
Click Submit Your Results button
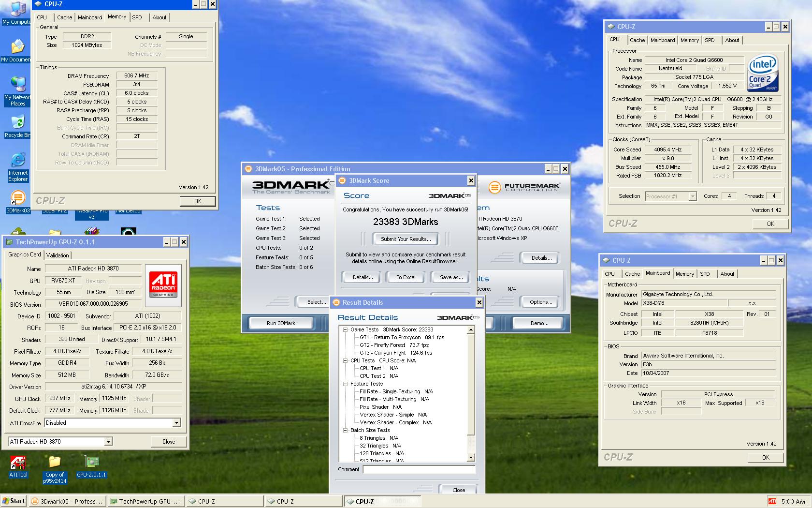pyautogui.click(x=406, y=239)
